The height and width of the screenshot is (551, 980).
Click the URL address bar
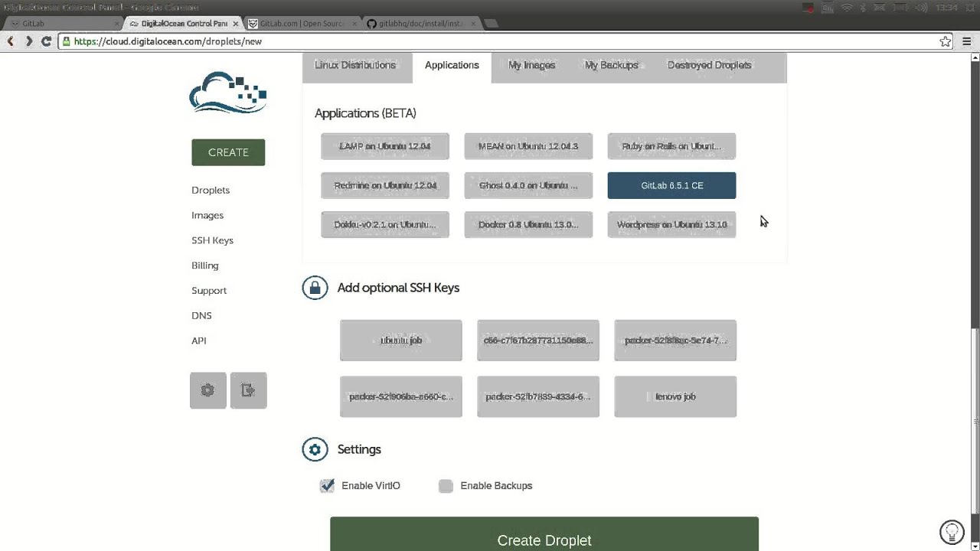point(505,41)
